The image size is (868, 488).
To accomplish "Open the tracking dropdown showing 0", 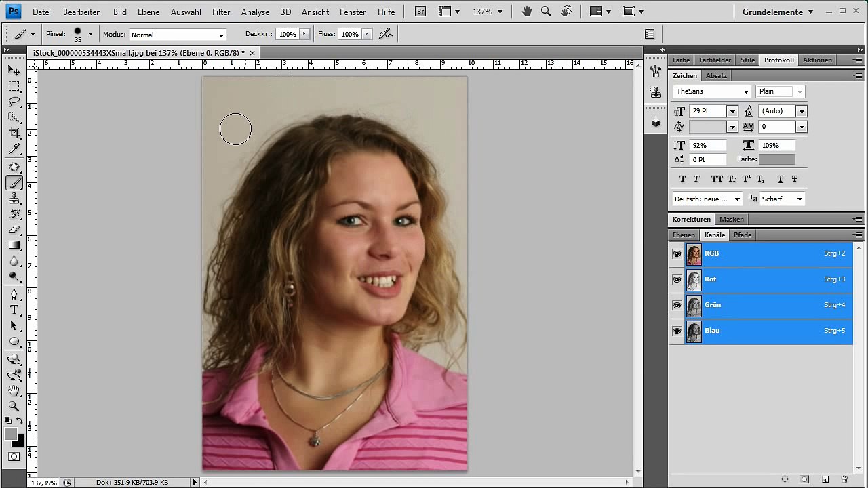I will pos(802,127).
